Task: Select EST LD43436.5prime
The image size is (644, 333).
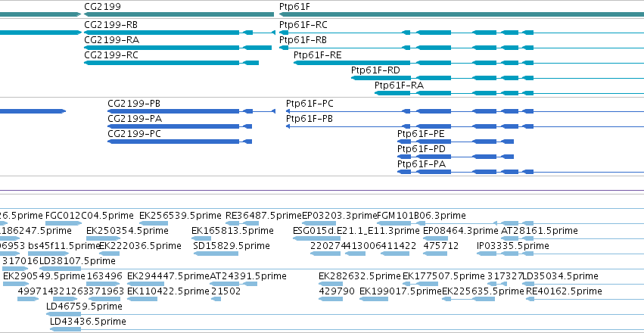Action: (x=347, y=329)
